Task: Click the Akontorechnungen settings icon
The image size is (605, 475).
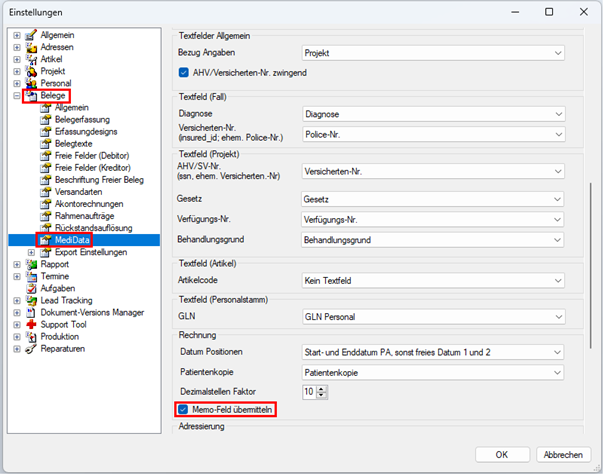Action: pos(46,204)
